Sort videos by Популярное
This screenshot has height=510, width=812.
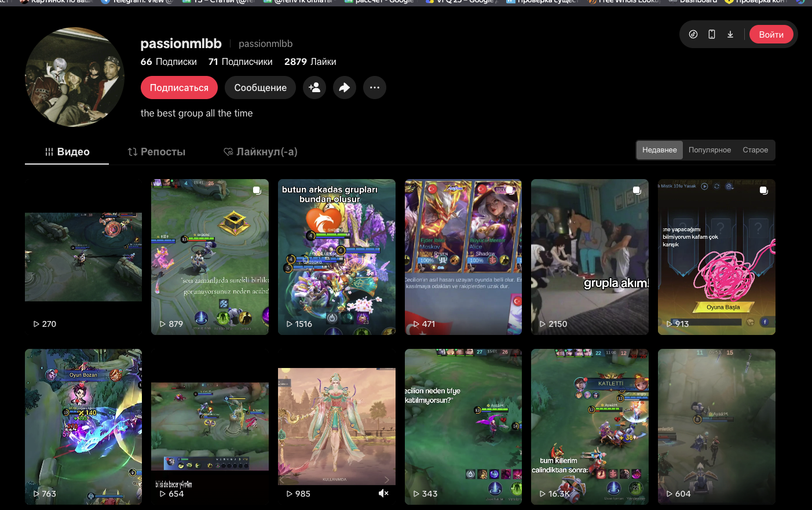click(x=709, y=150)
